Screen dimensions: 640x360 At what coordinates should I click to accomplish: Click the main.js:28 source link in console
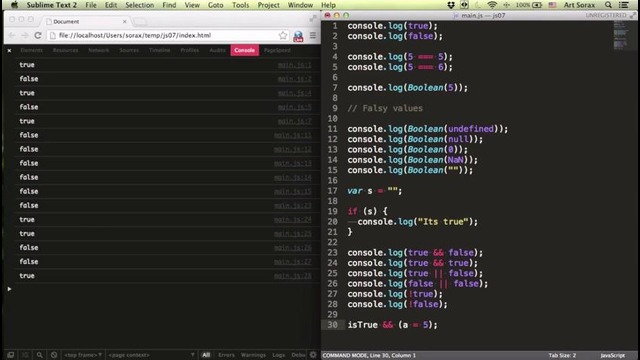pyautogui.click(x=292, y=276)
